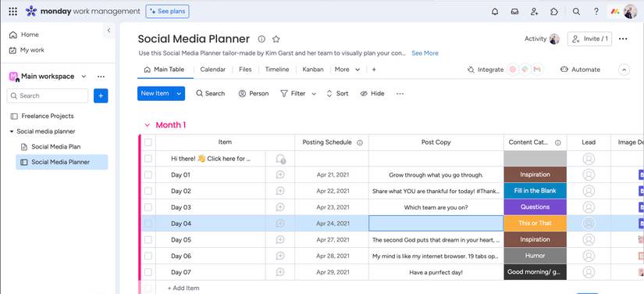The width and height of the screenshot is (644, 294).
Task: Assign lead person for Day 05
Action: [x=589, y=240]
